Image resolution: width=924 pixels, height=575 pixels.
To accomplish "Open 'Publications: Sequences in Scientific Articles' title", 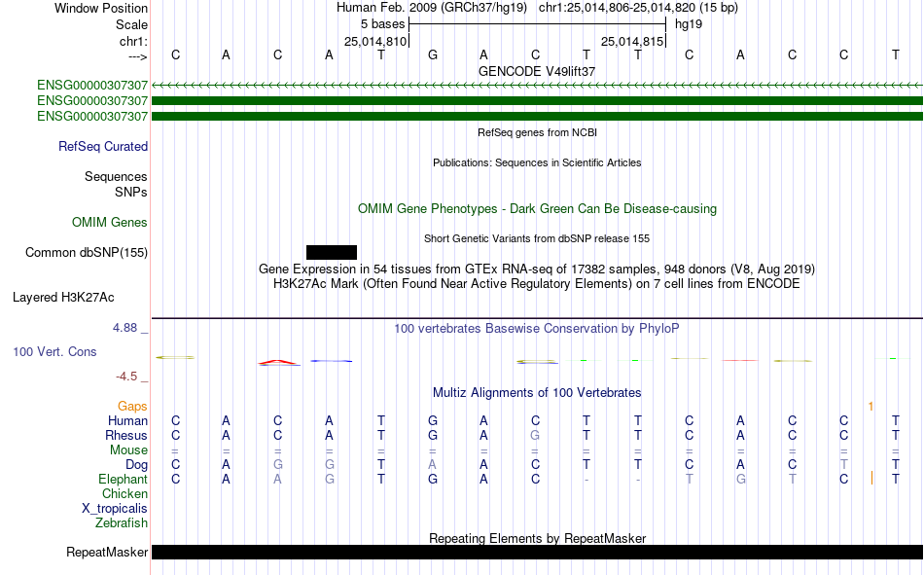I will point(537,162).
